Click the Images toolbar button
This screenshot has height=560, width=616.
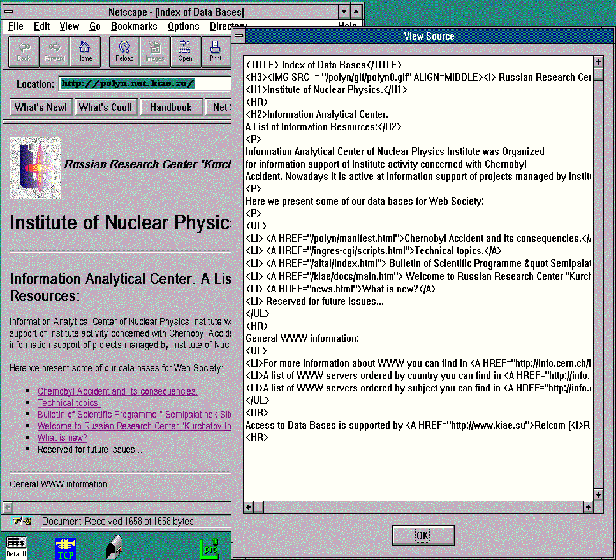[155, 51]
